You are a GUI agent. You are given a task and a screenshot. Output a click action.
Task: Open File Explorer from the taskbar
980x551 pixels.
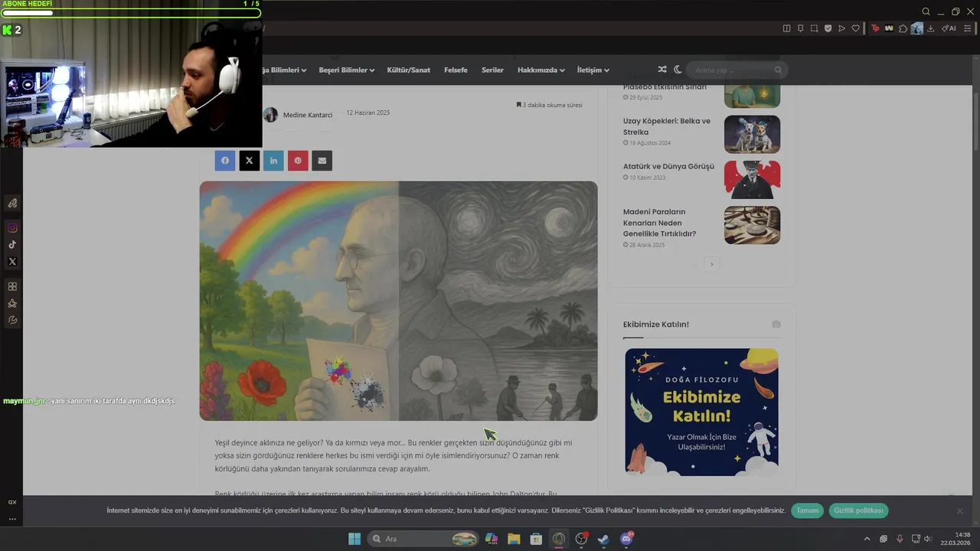coord(514,539)
